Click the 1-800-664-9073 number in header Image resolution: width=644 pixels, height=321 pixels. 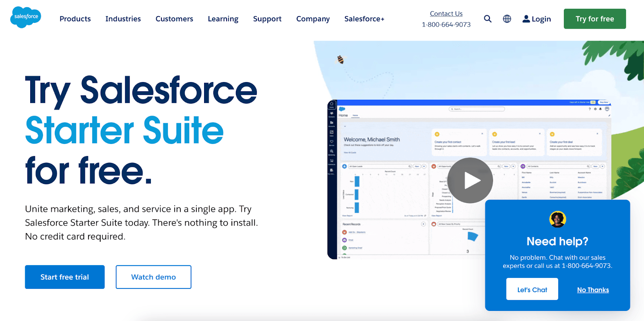click(446, 25)
